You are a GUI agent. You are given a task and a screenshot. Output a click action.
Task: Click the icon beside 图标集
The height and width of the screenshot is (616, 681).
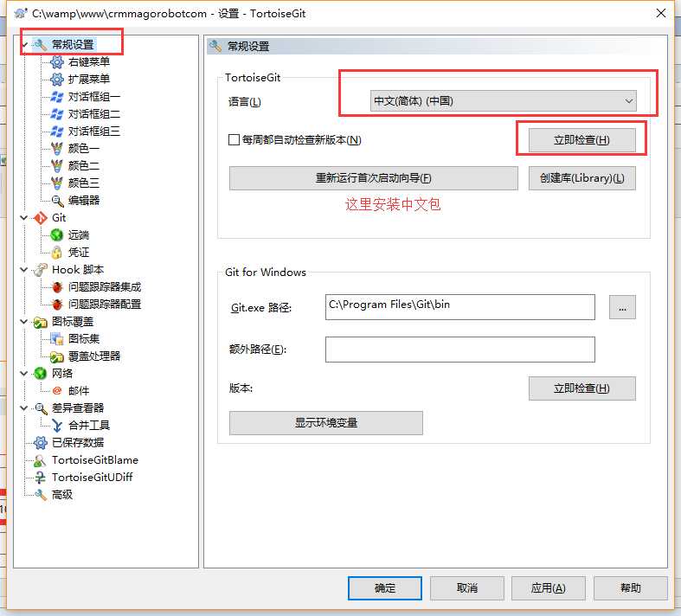click(x=57, y=339)
